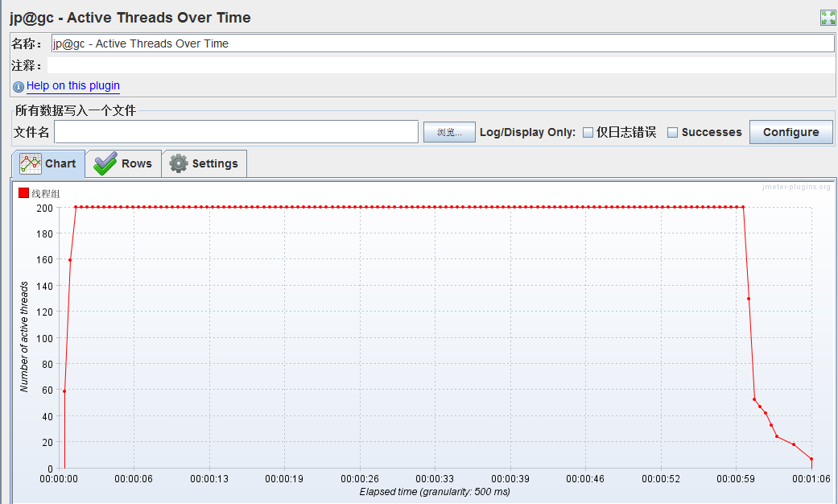Switch to the Settings tab
The image size is (838, 504).
[204, 163]
